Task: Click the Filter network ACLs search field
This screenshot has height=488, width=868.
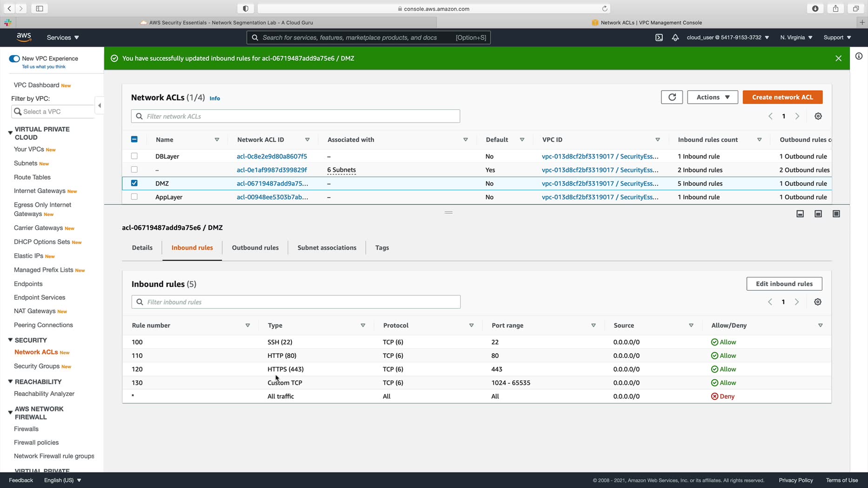Action: click(295, 116)
